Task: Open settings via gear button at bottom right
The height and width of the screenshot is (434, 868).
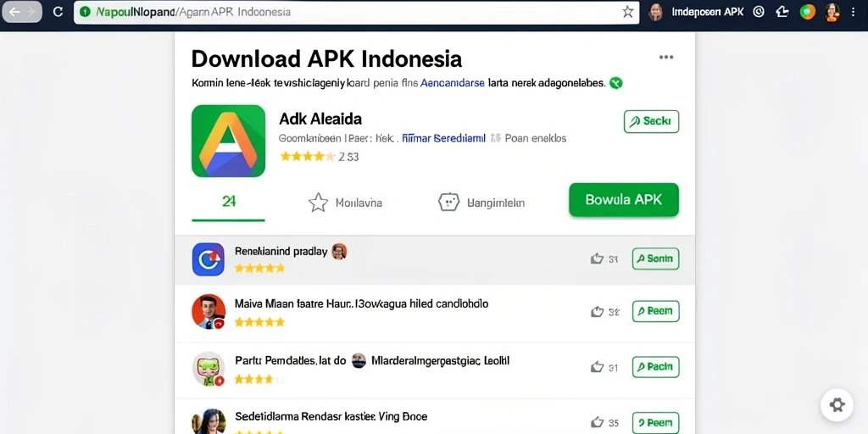Action: pyautogui.click(x=837, y=404)
